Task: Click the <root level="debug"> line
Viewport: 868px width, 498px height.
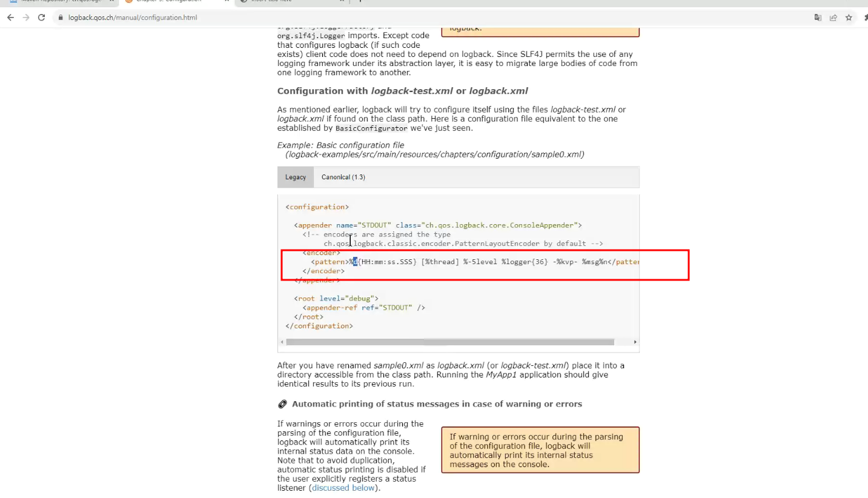Action: click(336, 298)
